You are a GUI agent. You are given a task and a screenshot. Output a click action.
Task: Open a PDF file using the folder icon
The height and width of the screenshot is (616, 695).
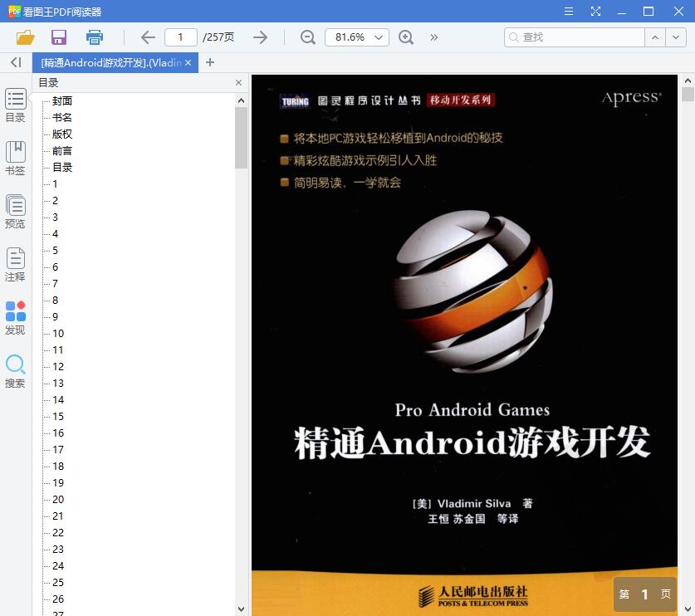click(25, 37)
